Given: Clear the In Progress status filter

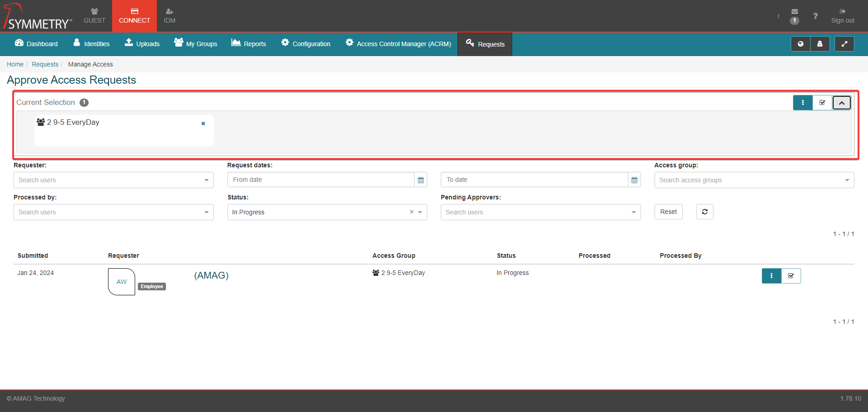Looking at the screenshot, I should pos(411,212).
